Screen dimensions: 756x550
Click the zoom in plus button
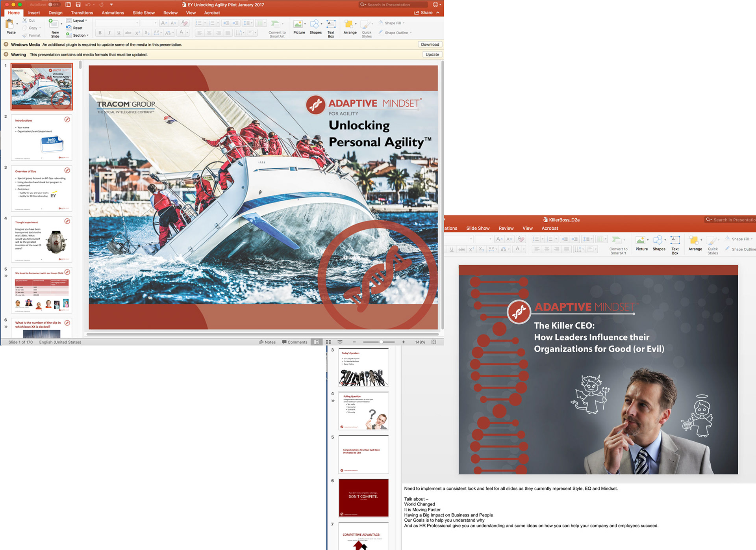click(404, 342)
